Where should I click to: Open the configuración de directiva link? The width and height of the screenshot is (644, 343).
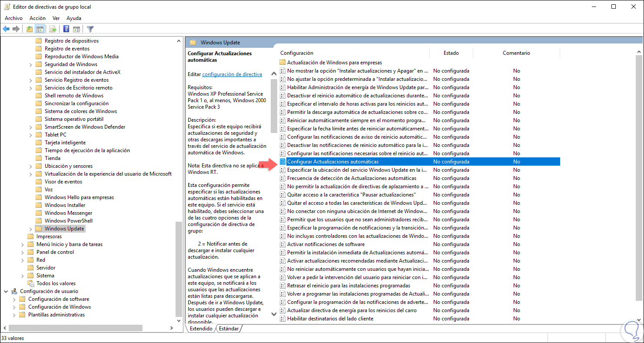(x=232, y=74)
